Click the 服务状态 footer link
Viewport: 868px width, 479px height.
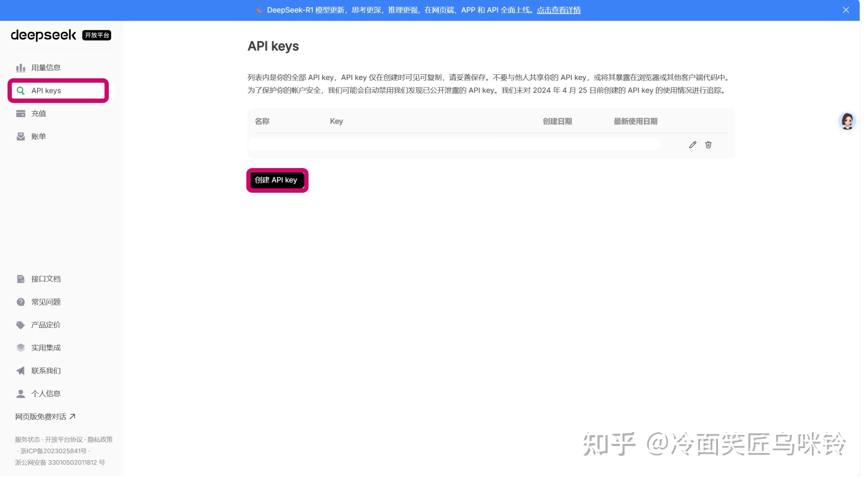pos(27,439)
